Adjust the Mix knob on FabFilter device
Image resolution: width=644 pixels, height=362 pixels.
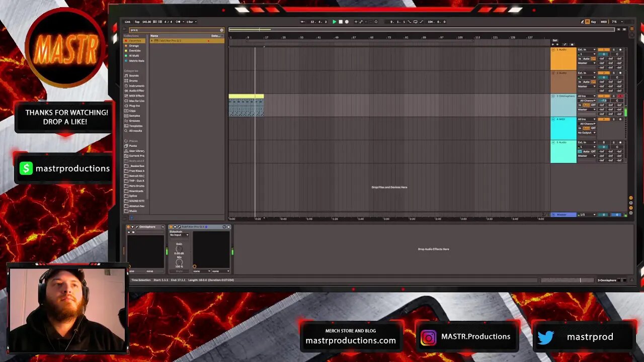pos(179,262)
